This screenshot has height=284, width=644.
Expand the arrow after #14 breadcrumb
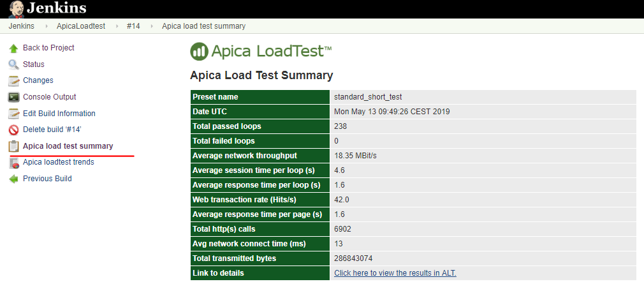pos(151,26)
